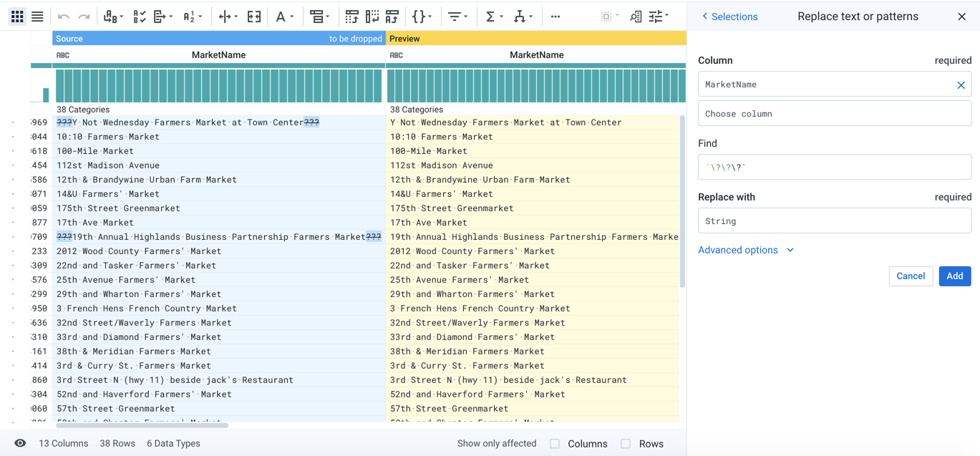Screen dimensions: 980x456
Task: Switch to grid view layout
Action: (x=17, y=16)
